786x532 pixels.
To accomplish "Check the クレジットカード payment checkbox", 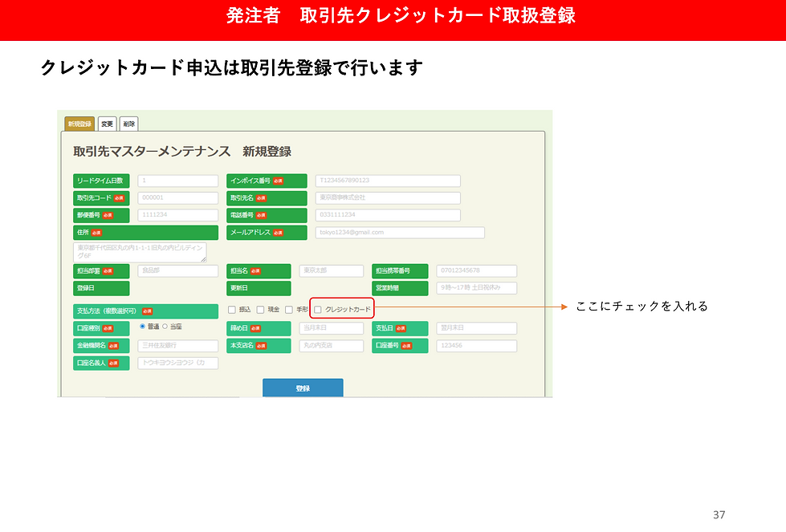I will [x=318, y=310].
